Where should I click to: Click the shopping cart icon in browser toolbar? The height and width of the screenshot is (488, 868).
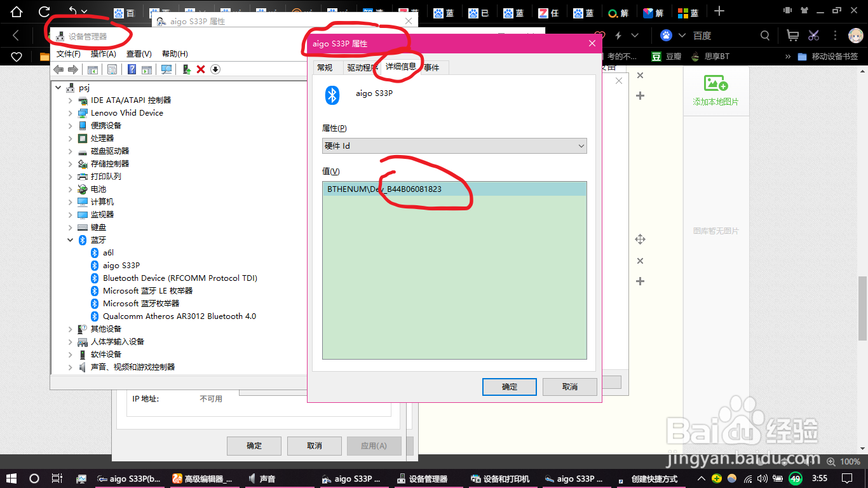792,36
